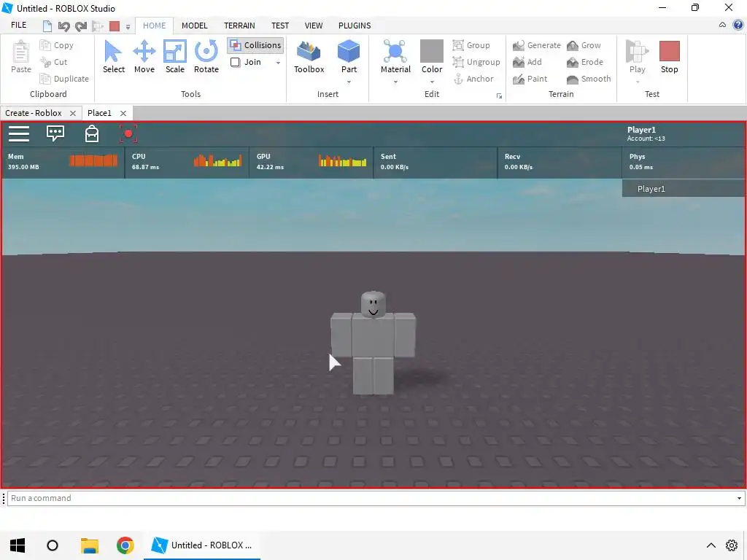Collapse the ribbon
Viewport: 747px width, 560px height.
pos(722,25)
